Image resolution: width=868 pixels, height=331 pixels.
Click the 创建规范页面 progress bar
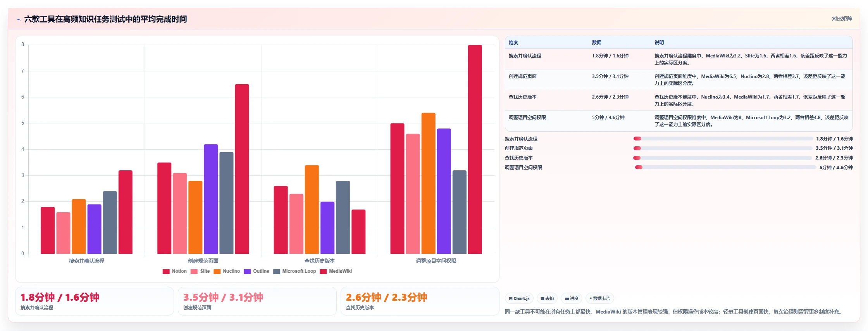(723, 148)
